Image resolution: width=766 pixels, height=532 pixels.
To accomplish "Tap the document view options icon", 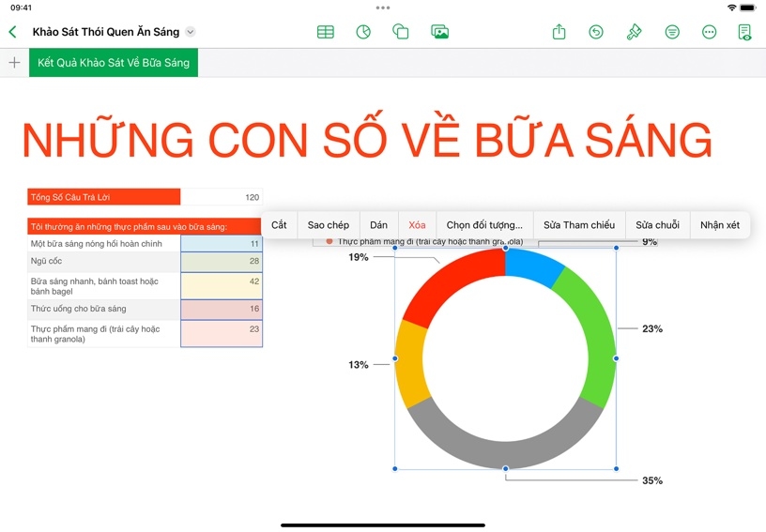I will 745,32.
